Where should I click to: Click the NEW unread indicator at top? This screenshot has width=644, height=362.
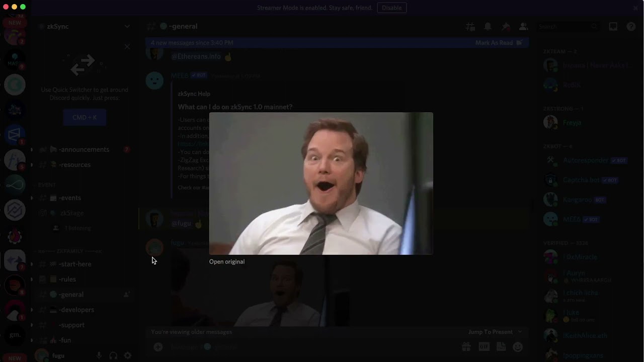click(15, 23)
